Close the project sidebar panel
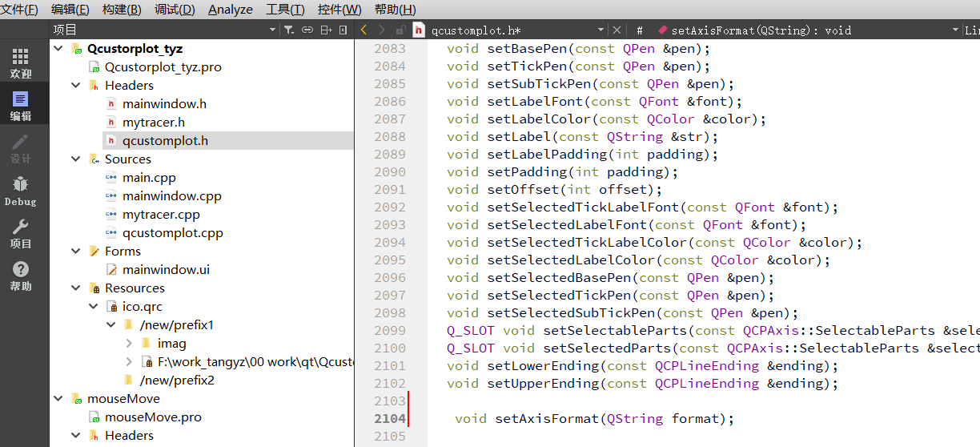Viewport: 980px width, 447px height. tap(343, 30)
